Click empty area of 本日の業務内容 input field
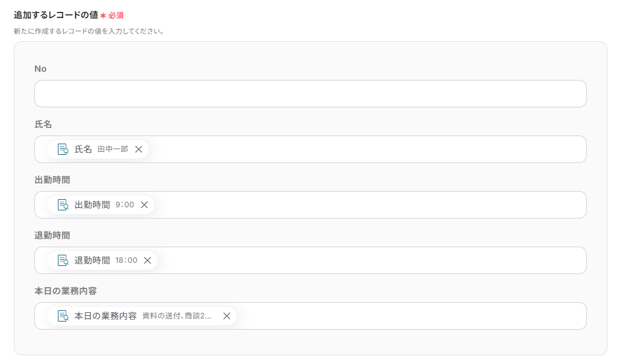This screenshot has height=364, width=628. [406, 316]
